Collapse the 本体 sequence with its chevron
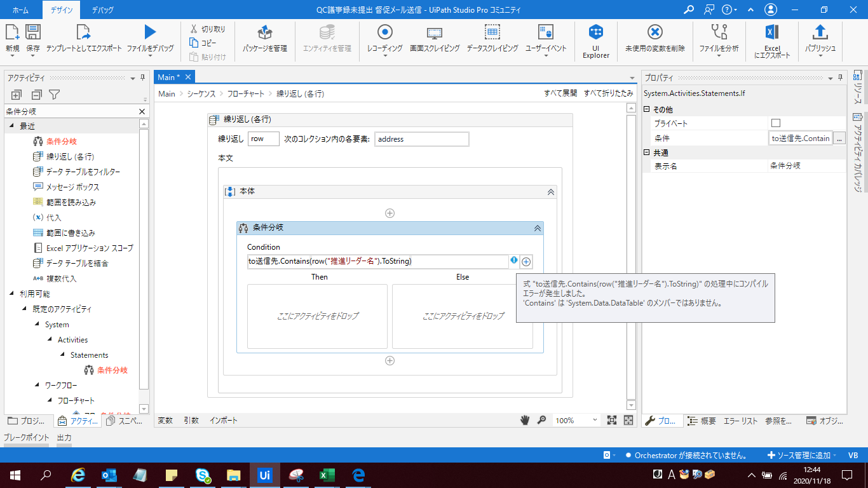 [550, 191]
